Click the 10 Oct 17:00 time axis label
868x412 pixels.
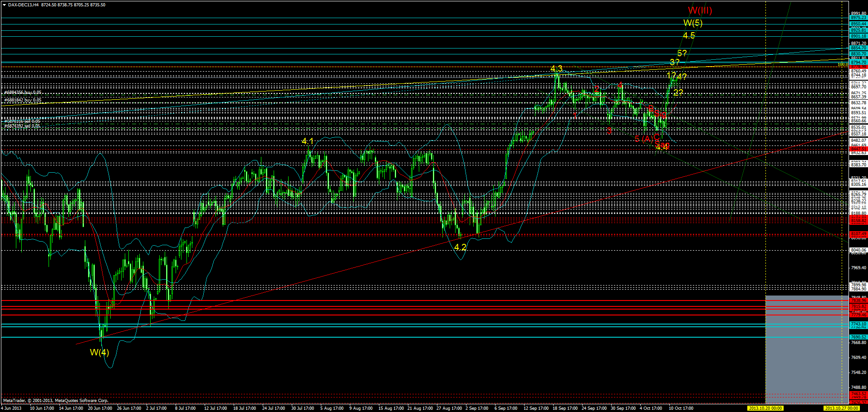pos(681,407)
